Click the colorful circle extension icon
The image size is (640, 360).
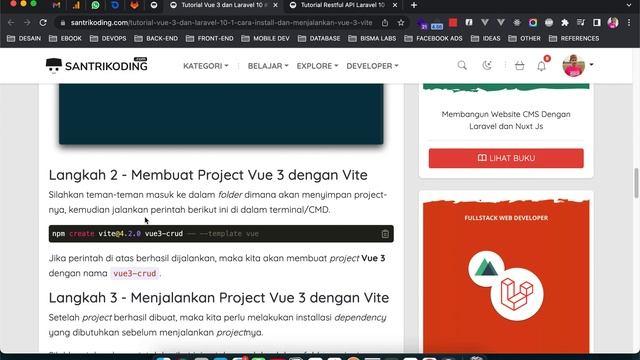coord(533,23)
